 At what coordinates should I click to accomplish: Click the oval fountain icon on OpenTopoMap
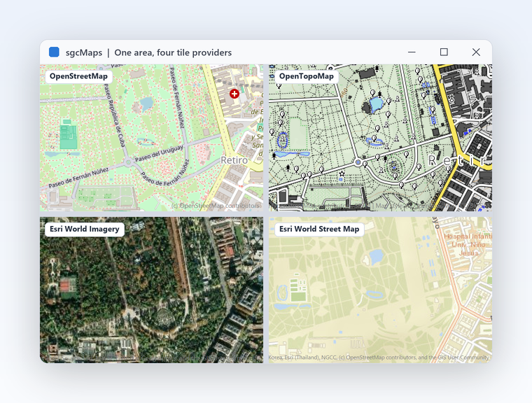click(283, 139)
